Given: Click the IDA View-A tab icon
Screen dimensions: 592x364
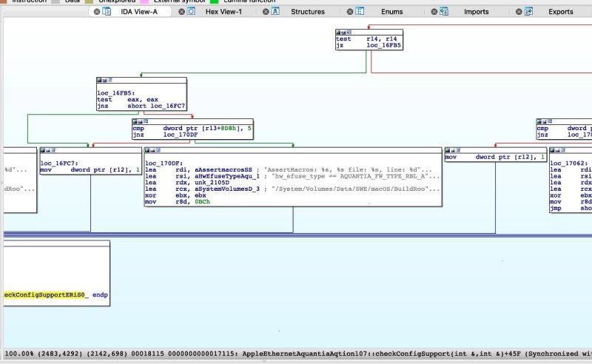Looking at the screenshot, I should pyautogui.click(x=108, y=12).
